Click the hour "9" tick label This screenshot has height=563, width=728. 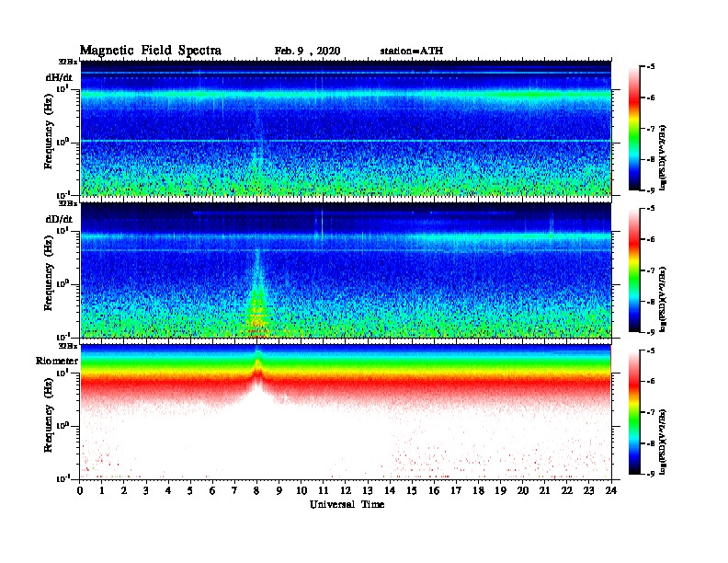279,491
